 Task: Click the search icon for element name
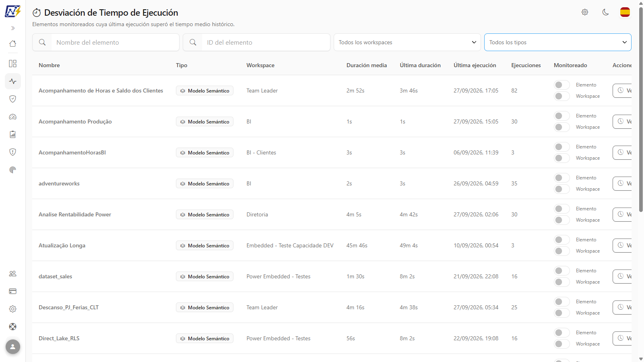coord(42,42)
